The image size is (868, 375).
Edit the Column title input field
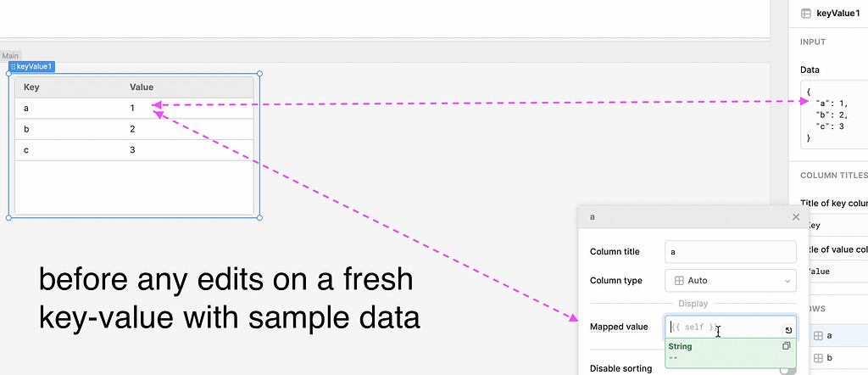730,252
